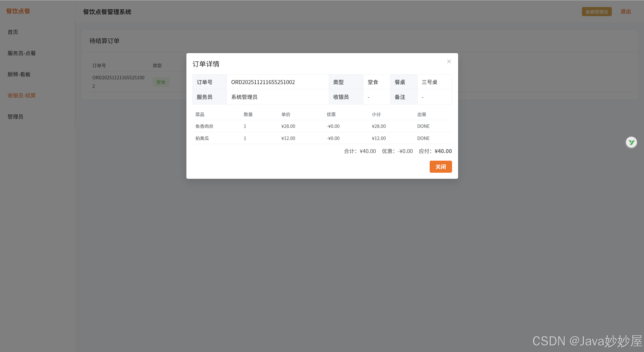Click the 菜品 column header

coord(200,114)
